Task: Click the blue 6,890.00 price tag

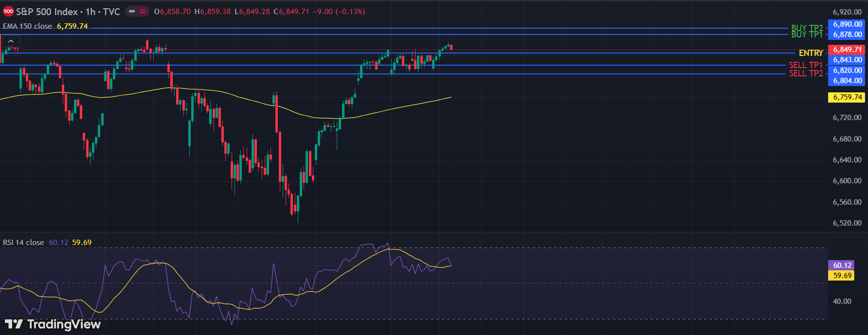Action: pyautogui.click(x=847, y=24)
